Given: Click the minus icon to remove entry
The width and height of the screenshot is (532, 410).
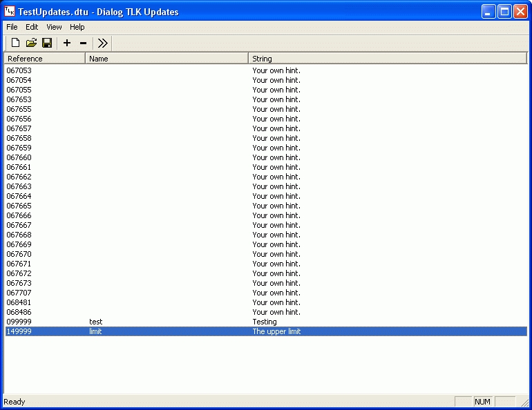Looking at the screenshot, I should 84,43.
